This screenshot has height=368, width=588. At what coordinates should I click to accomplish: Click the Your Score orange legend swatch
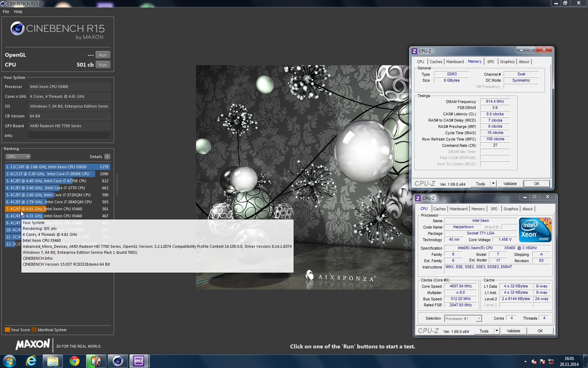(7, 330)
